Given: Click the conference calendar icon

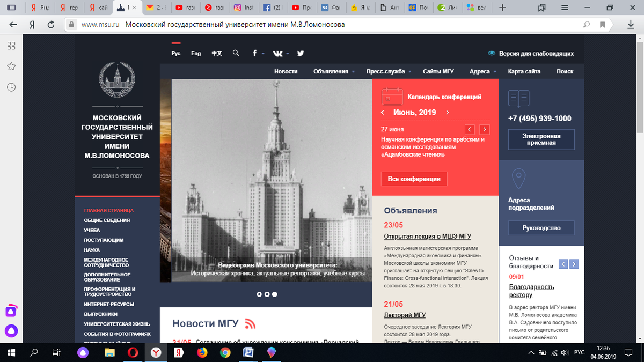Looking at the screenshot, I should 392,97.
